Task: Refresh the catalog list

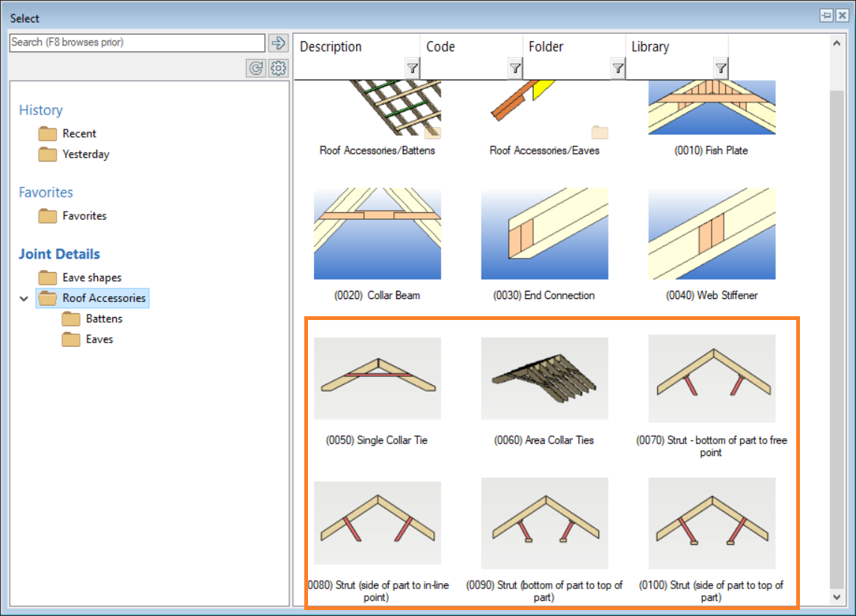Action: (x=255, y=67)
